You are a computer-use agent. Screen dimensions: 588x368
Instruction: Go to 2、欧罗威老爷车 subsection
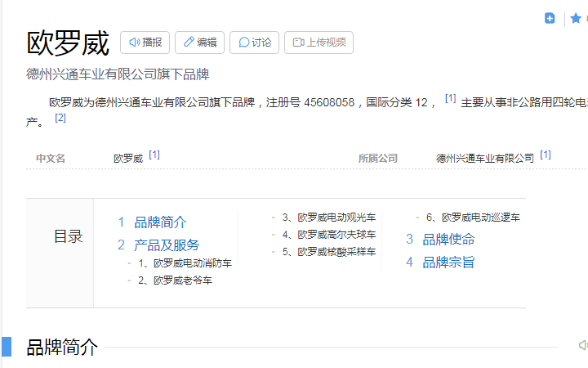coord(175,280)
